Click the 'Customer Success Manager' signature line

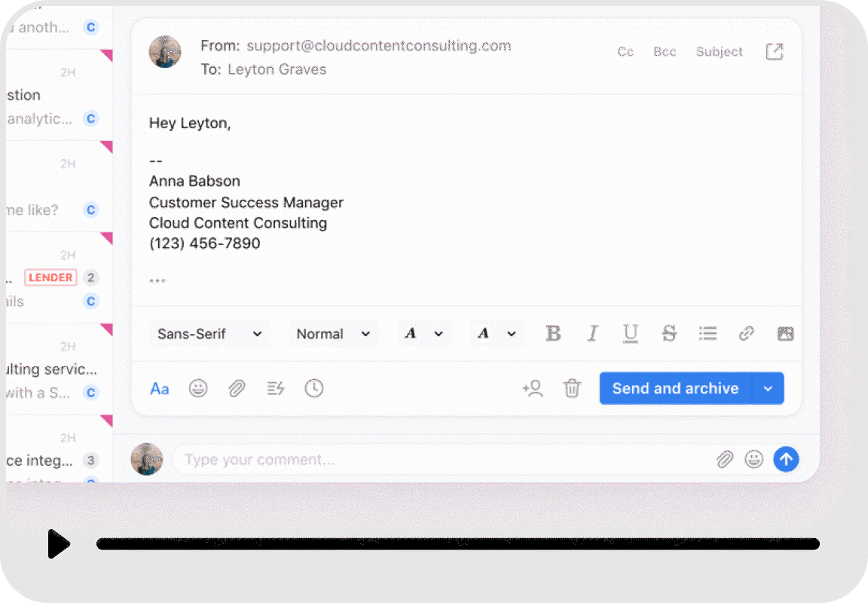(246, 202)
